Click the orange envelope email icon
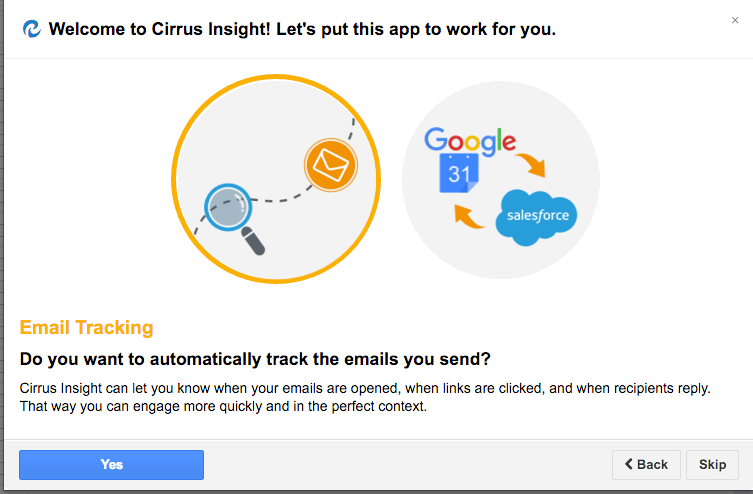This screenshot has width=753, height=494. point(330,165)
